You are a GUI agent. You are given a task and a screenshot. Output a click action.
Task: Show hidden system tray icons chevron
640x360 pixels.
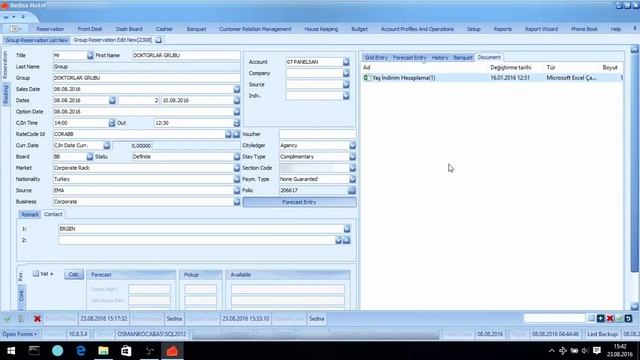pos(551,351)
